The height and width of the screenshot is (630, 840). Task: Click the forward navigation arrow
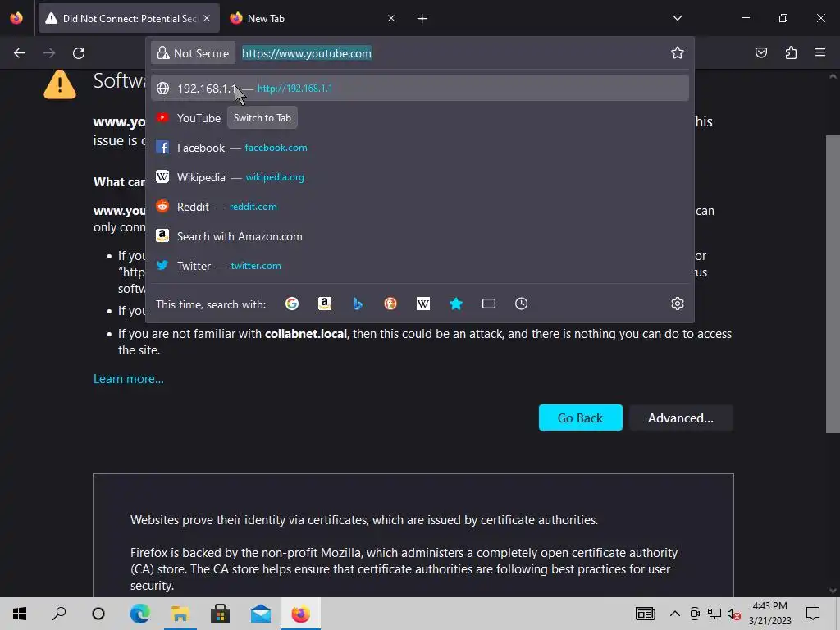(49, 53)
